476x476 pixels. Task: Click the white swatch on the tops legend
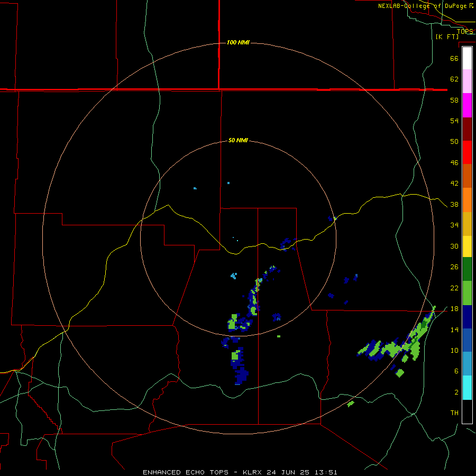467,58
